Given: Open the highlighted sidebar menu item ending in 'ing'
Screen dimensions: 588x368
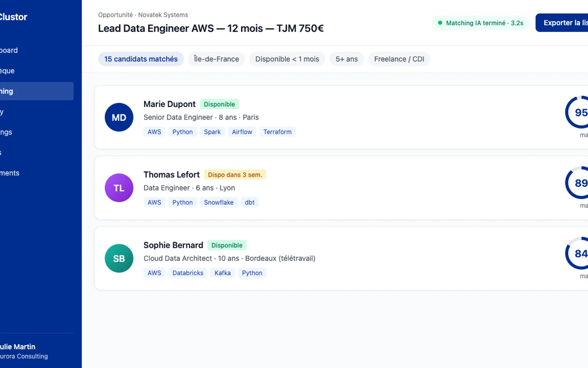Looking at the screenshot, I should [37, 91].
